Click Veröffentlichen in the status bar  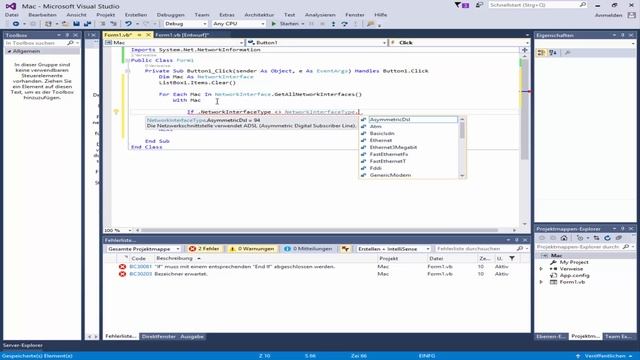pos(605,356)
